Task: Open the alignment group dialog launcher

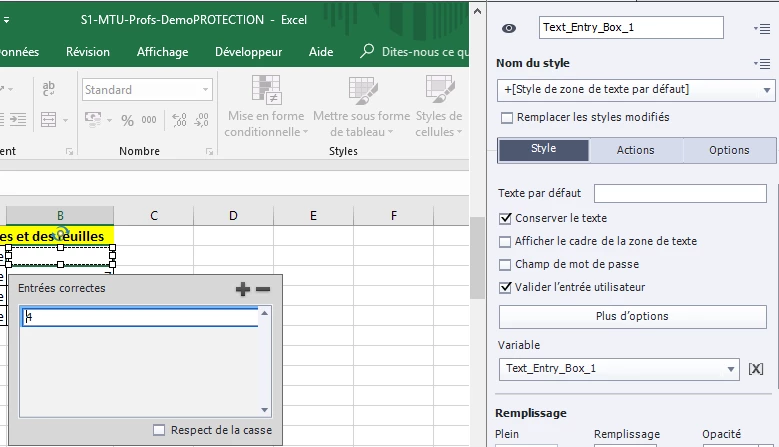Action: pyautogui.click(x=69, y=151)
